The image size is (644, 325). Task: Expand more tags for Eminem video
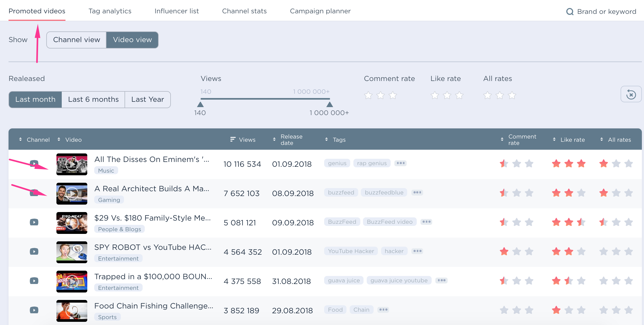(x=401, y=163)
